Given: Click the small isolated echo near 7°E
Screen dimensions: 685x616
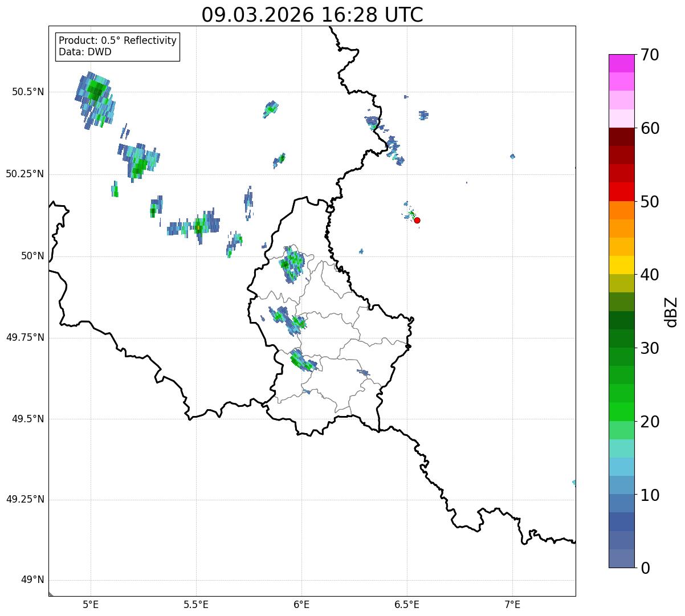Looking at the screenshot, I should (512, 156).
